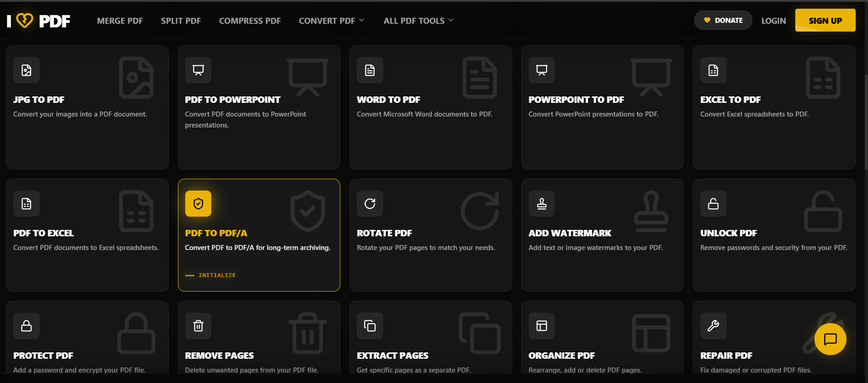Open the Compress PDF menu item

coord(250,21)
